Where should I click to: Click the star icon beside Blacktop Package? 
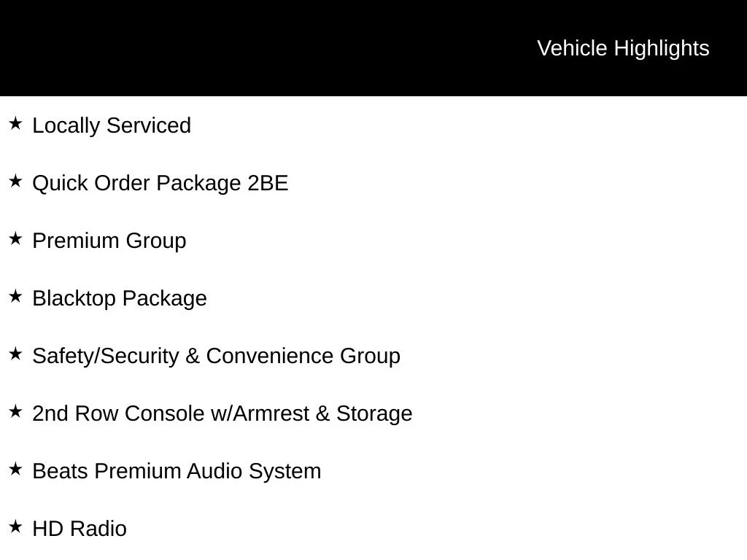[15, 297]
